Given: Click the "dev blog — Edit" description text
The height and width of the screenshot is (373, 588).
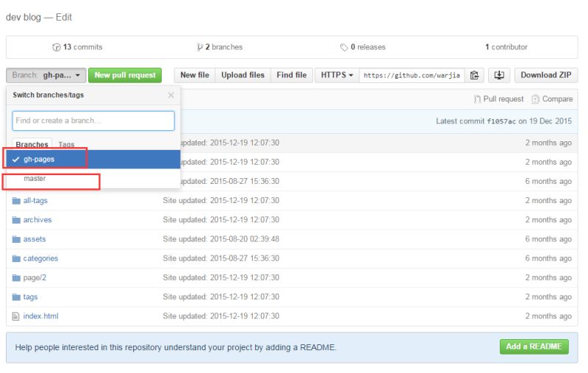Looking at the screenshot, I should coord(39,17).
